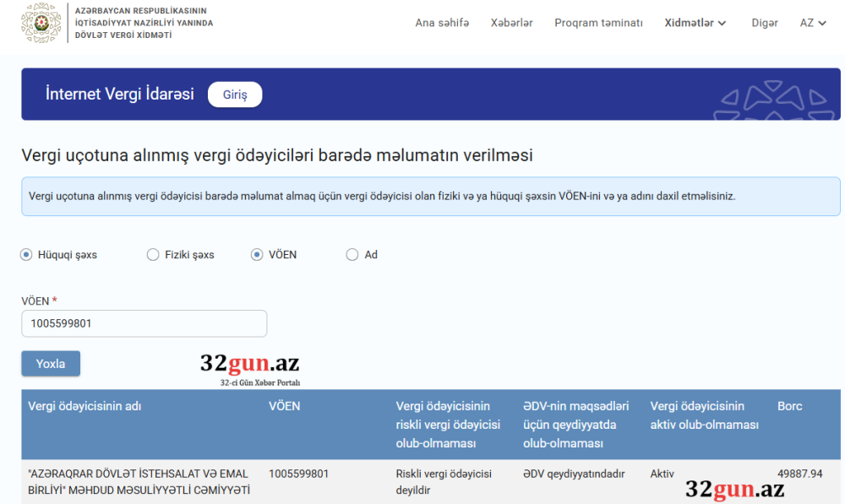Click the Borc column header
The width and height of the screenshot is (845, 504).
(x=789, y=406)
